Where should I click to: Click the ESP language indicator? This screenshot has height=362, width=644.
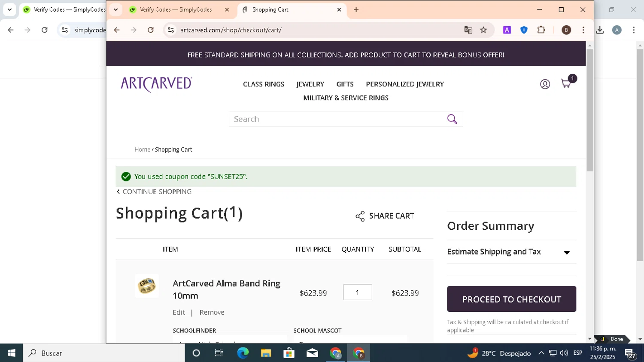[x=578, y=353]
